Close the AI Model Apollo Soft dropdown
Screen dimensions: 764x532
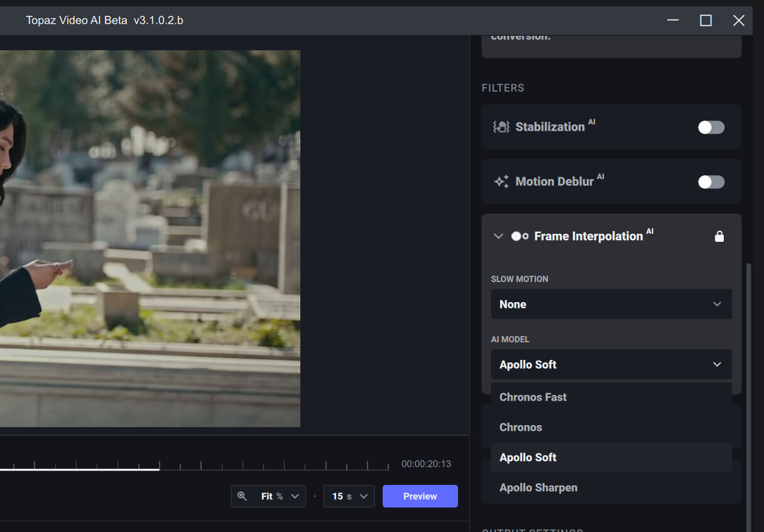(x=611, y=364)
